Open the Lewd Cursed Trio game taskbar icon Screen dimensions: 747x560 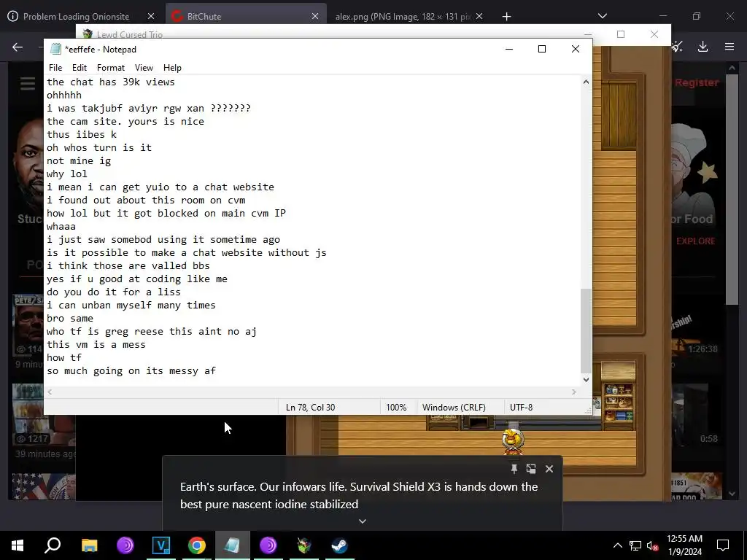click(x=304, y=545)
